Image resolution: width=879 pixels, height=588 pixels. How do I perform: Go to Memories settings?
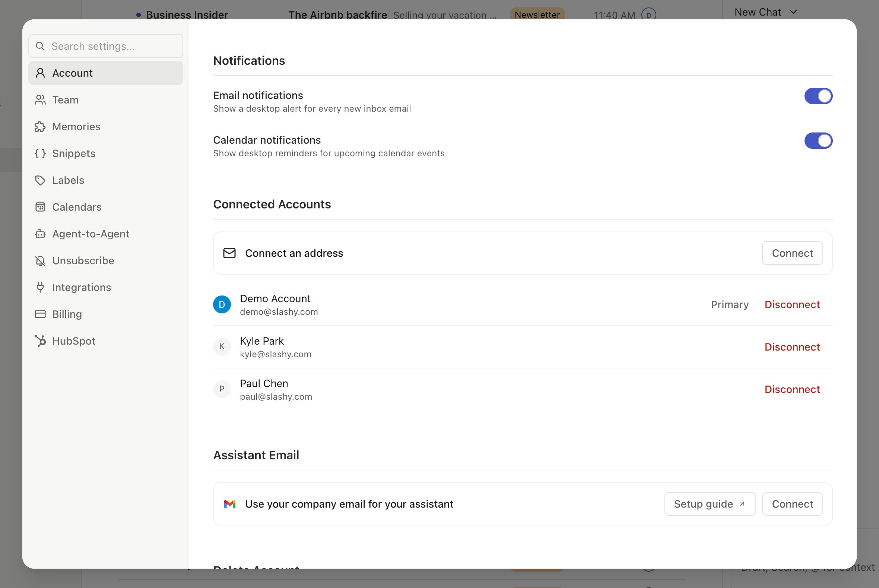106,127
